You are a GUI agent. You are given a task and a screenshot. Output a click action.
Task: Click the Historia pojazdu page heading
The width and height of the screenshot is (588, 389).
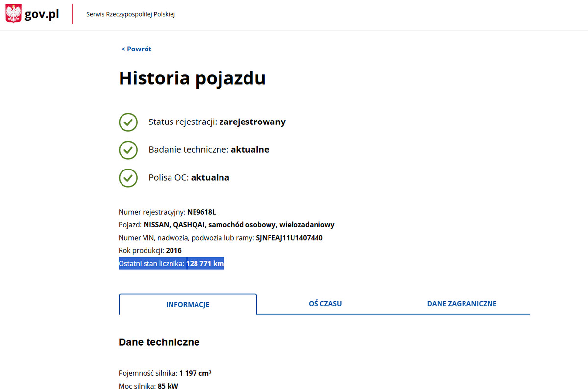pos(192,78)
